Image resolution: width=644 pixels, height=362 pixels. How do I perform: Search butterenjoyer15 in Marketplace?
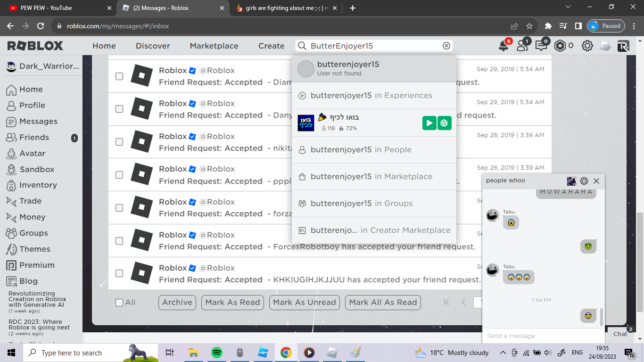pos(374,177)
